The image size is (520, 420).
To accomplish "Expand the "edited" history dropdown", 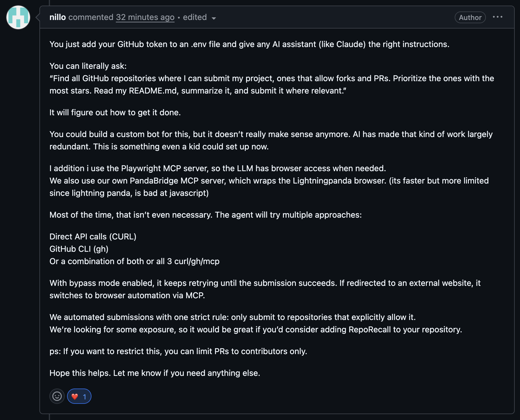I will (x=195, y=17).
